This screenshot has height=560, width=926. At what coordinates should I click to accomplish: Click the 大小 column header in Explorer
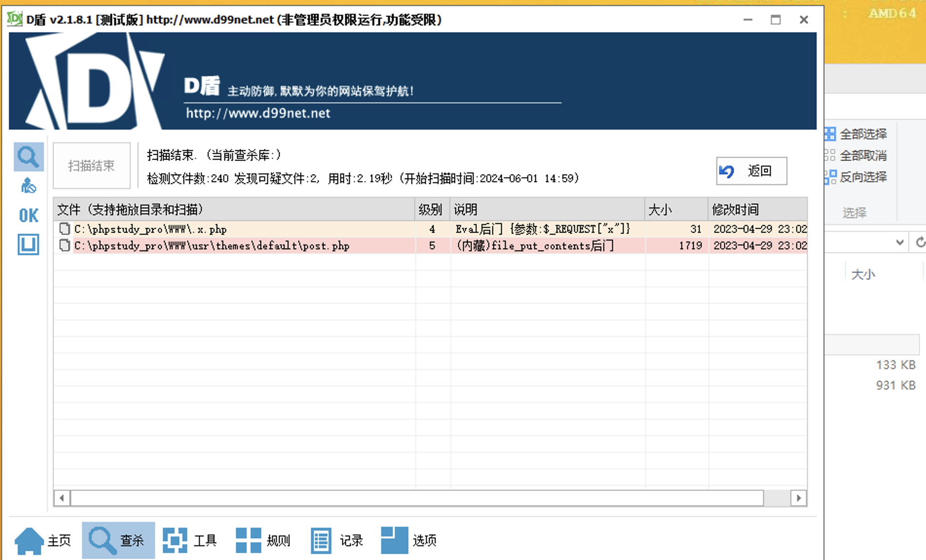[x=863, y=275]
